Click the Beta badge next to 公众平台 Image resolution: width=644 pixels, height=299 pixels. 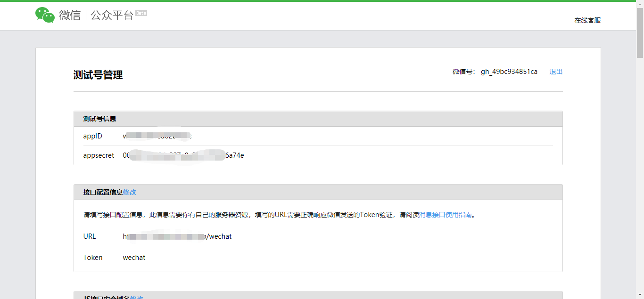click(141, 13)
